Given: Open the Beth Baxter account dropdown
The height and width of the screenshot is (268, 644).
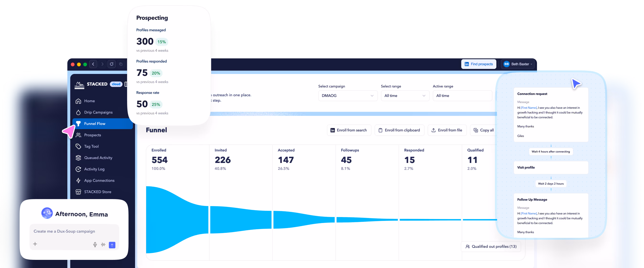Looking at the screenshot, I should point(517,64).
